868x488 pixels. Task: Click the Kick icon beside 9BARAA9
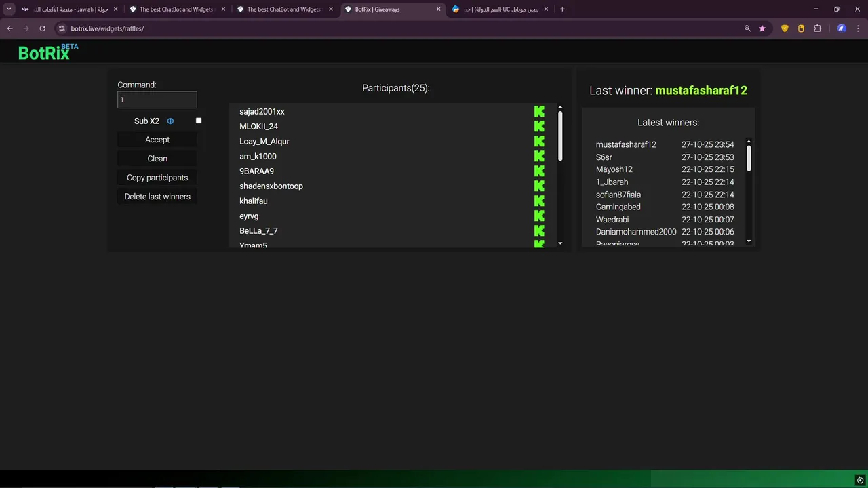pyautogui.click(x=539, y=171)
